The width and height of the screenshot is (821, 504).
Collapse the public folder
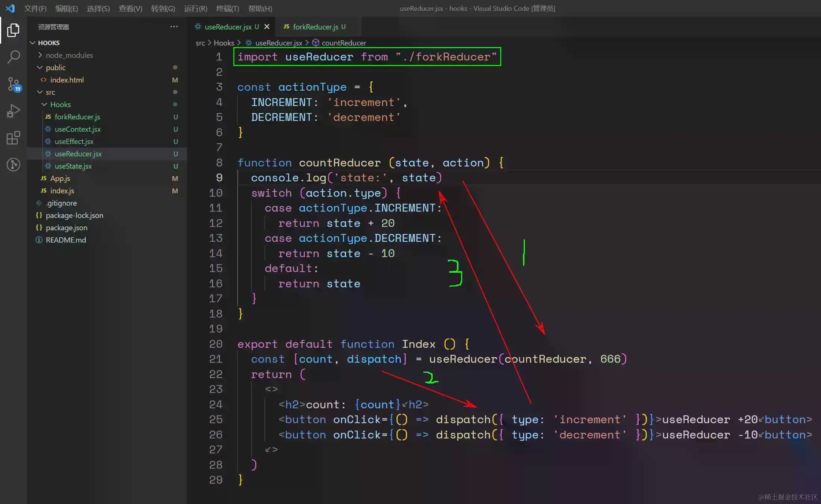pos(40,68)
